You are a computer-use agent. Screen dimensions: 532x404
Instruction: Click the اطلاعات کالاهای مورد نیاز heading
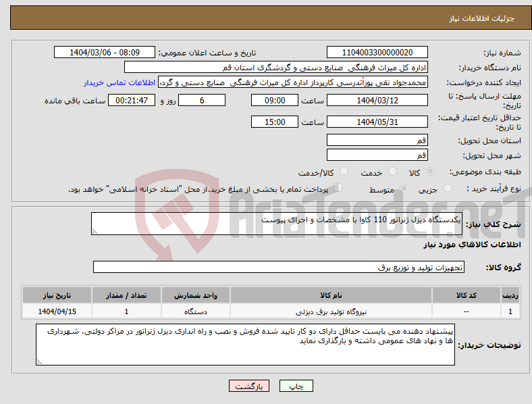[472, 245]
